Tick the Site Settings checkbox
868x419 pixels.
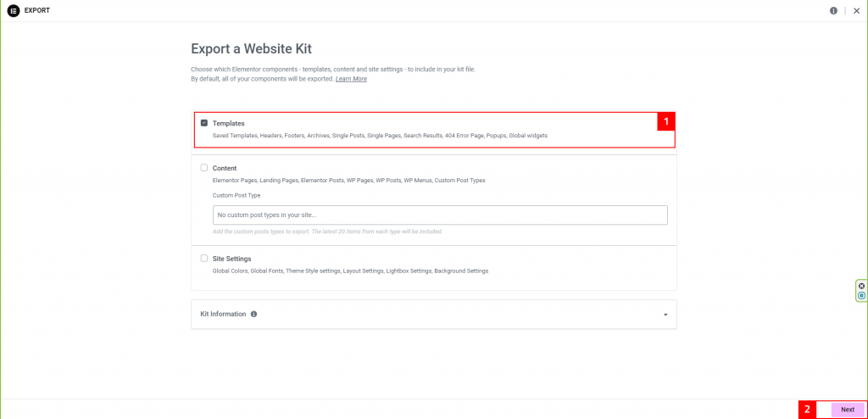[204, 259]
